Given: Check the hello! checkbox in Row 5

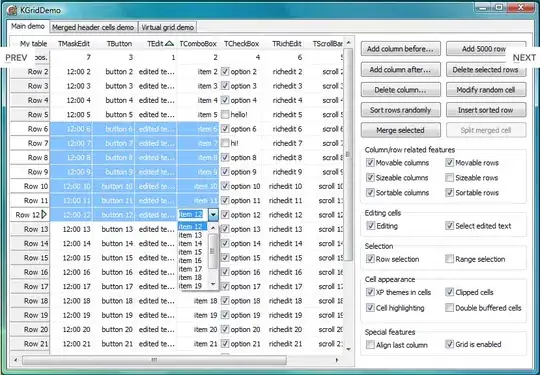Looking at the screenshot, I should (x=225, y=114).
